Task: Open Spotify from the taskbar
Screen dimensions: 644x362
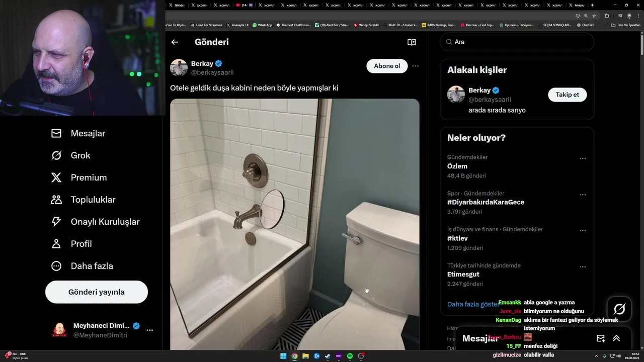Action: click(350, 356)
